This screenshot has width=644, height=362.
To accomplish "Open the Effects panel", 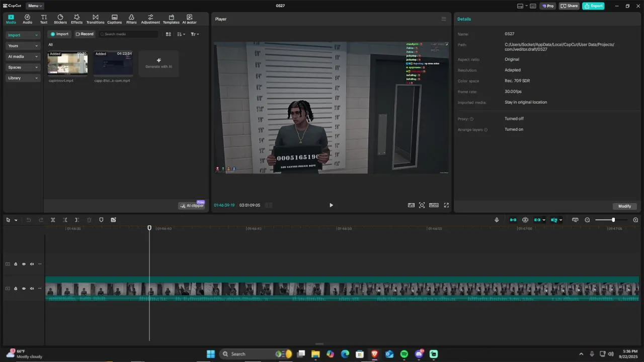I will point(76,19).
